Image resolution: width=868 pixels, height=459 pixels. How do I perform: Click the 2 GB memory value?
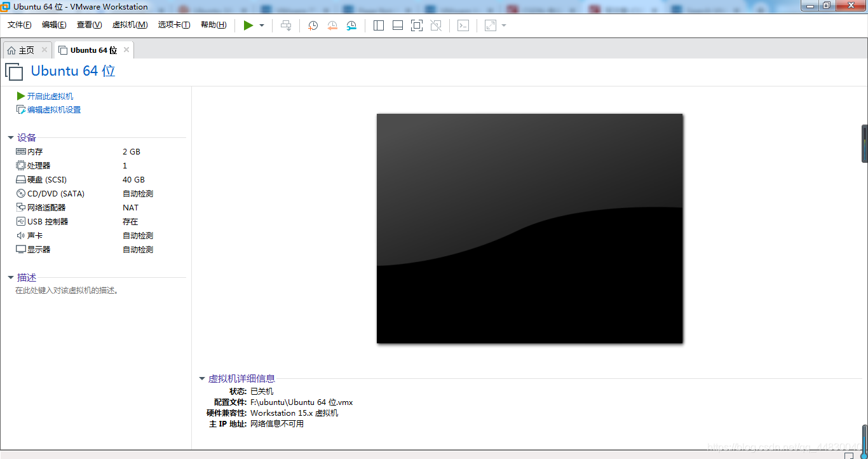pos(132,151)
